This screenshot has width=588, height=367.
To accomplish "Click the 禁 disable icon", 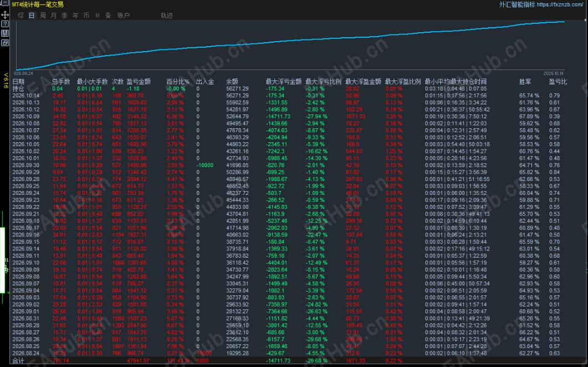I will point(5,33).
